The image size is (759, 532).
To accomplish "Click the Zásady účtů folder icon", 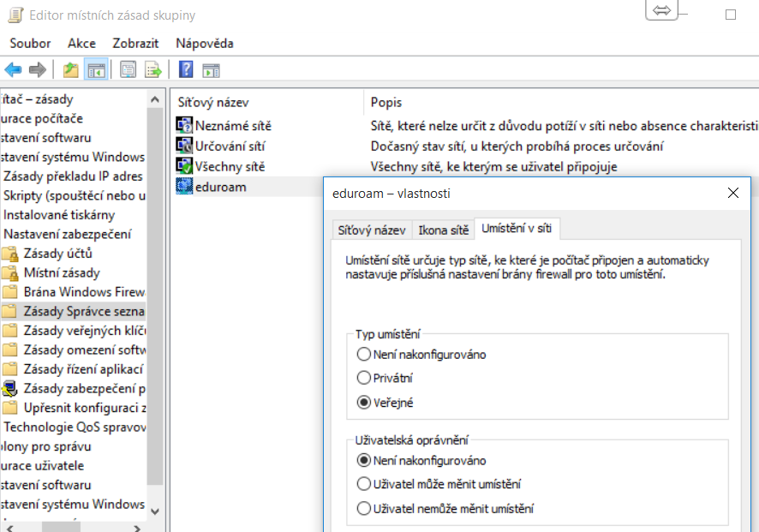I will pyautogui.click(x=10, y=254).
